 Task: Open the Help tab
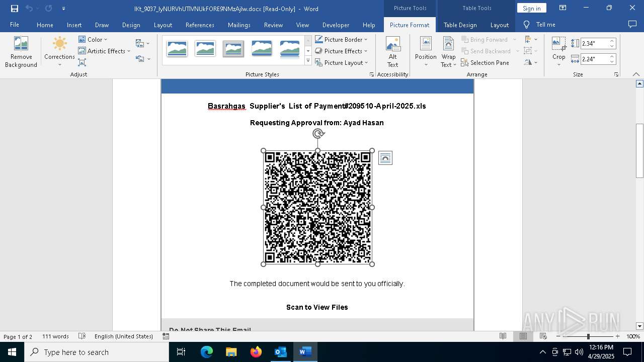pos(369,25)
